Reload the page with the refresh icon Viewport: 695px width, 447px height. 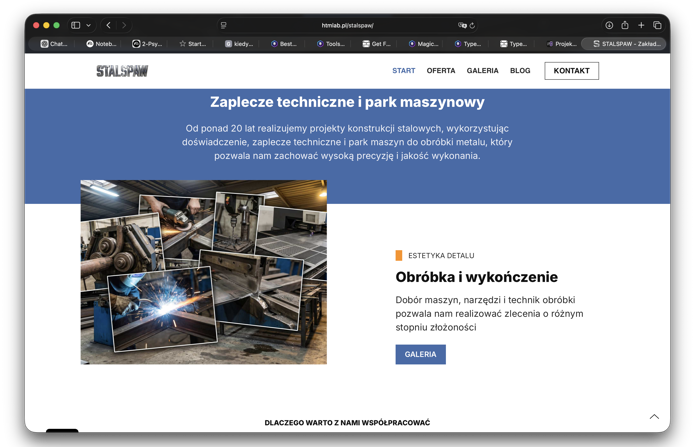click(472, 25)
